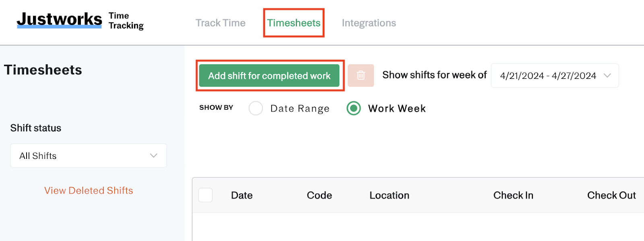Image resolution: width=644 pixels, height=241 pixels.
Task: Click the Location column header
Action: click(389, 195)
